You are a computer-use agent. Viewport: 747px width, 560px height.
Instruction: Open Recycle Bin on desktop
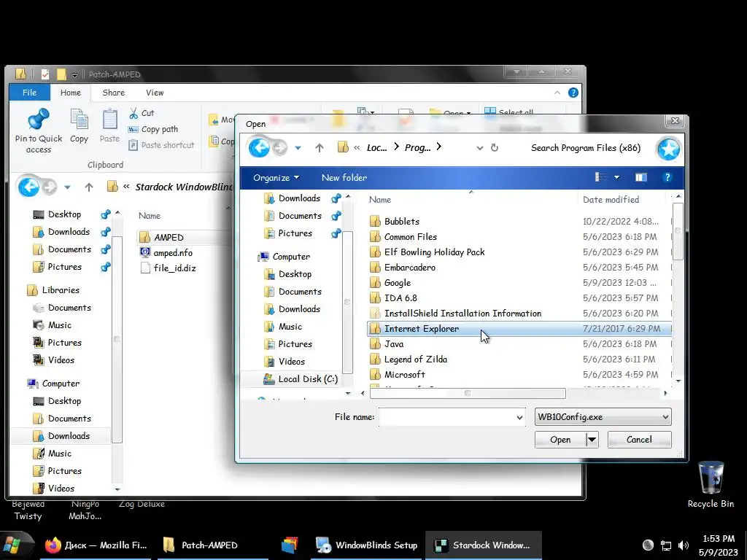(x=711, y=484)
